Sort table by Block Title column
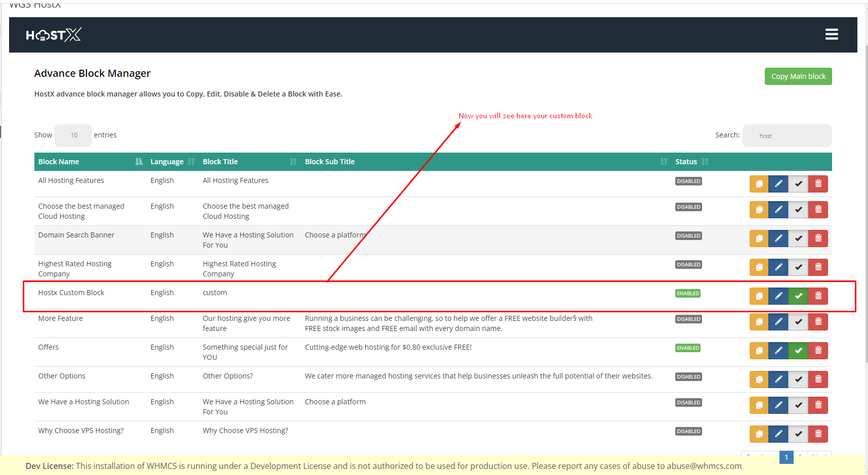Image resolution: width=868 pixels, height=475 pixels. pos(249,162)
